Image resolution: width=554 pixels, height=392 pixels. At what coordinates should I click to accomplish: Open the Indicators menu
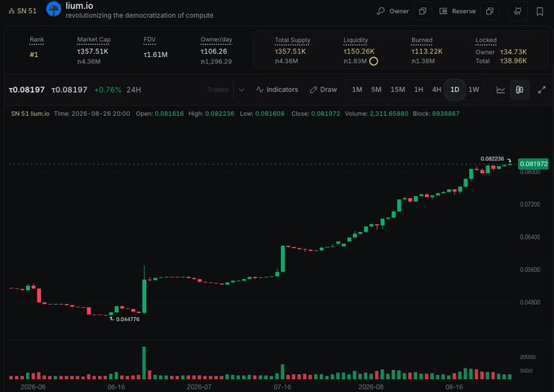click(277, 90)
